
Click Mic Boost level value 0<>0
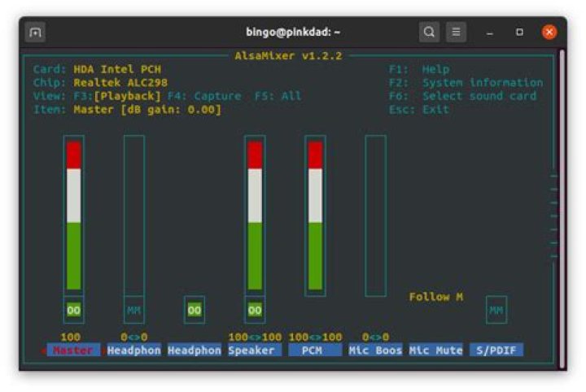pos(375,338)
